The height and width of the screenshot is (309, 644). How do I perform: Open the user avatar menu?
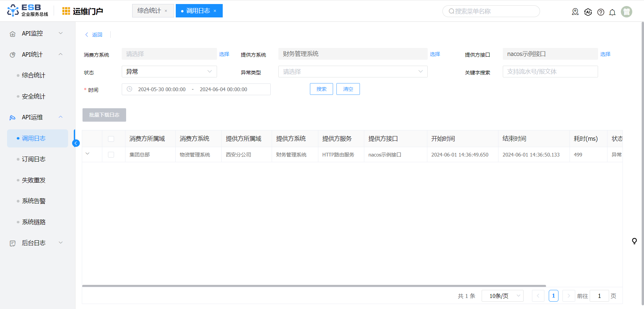(626, 12)
